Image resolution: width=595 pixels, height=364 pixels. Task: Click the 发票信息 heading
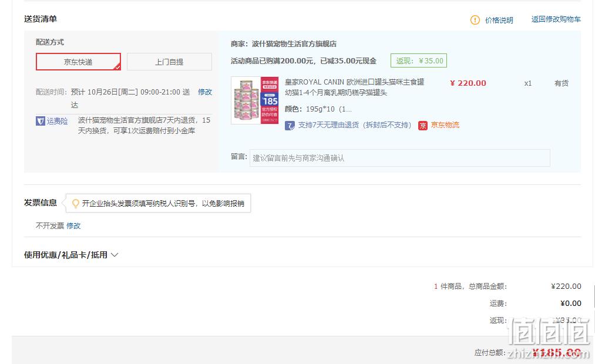click(x=40, y=203)
